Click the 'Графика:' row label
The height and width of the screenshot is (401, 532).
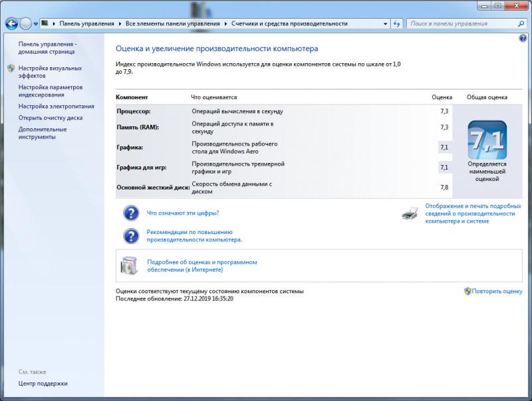coord(130,148)
